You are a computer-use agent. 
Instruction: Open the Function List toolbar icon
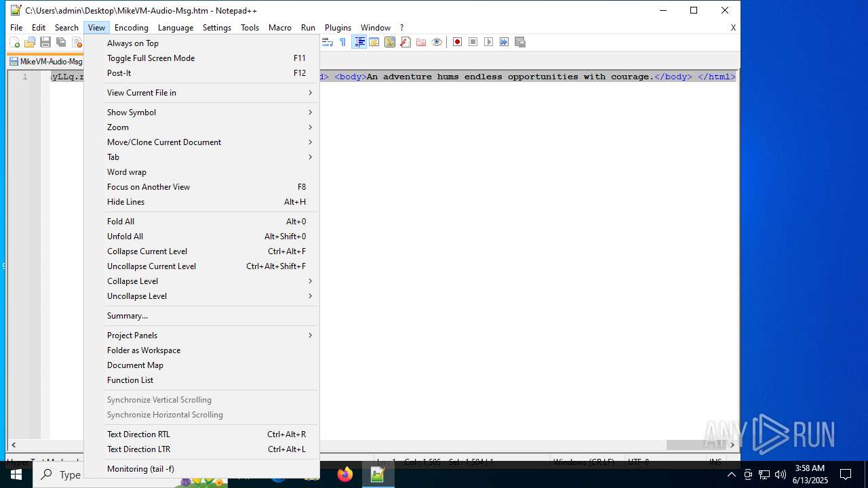[405, 42]
